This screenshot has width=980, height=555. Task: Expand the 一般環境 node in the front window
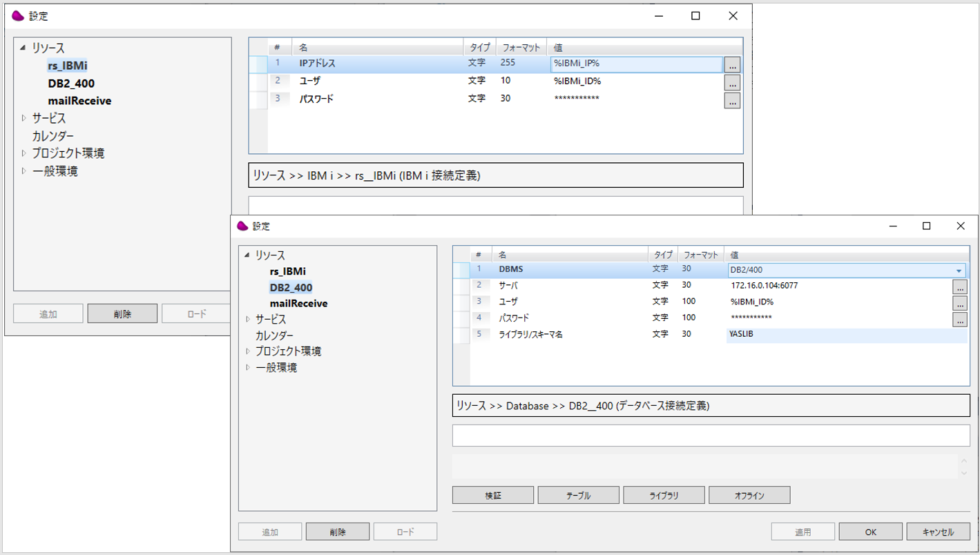[x=248, y=368]
